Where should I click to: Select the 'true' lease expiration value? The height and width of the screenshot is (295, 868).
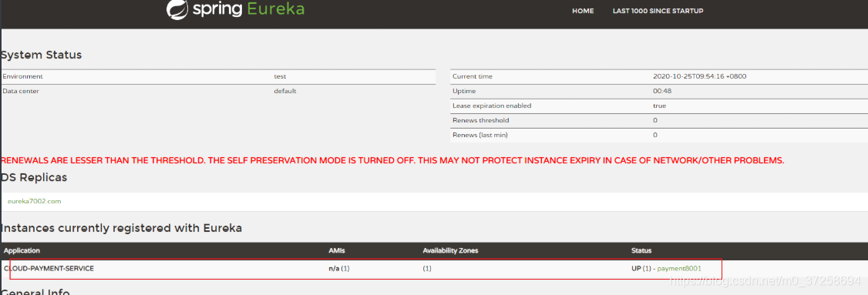coord(659,106)
